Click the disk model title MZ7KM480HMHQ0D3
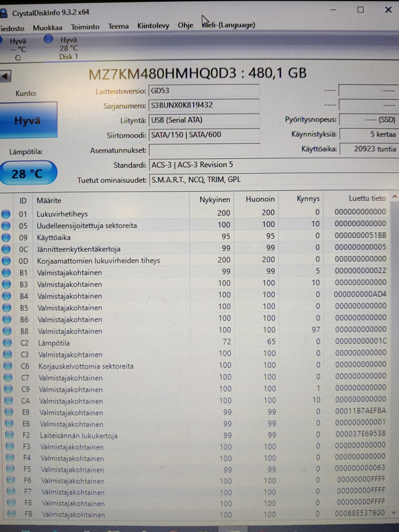This screenshot has width=399, height=532. [163, 74]
